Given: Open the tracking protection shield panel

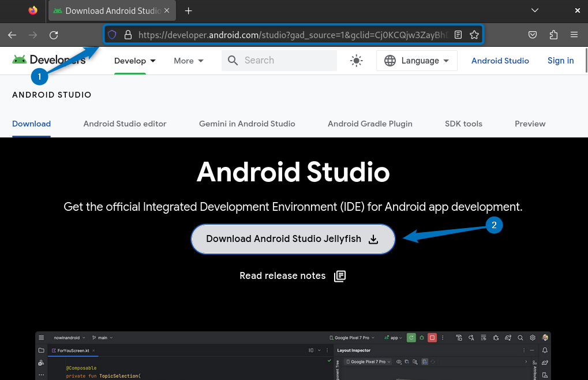Looking at the screenshot, I should (x=111, y=35).
